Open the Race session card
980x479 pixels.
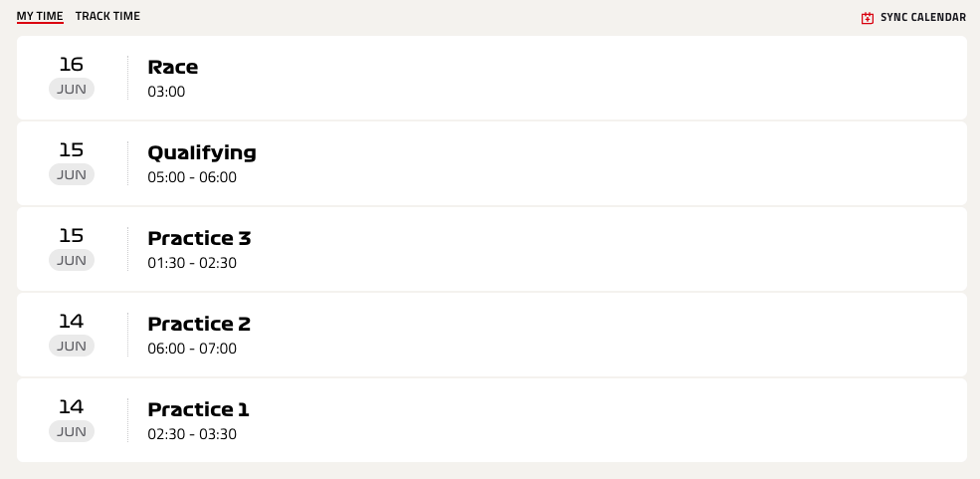(491, 78)
